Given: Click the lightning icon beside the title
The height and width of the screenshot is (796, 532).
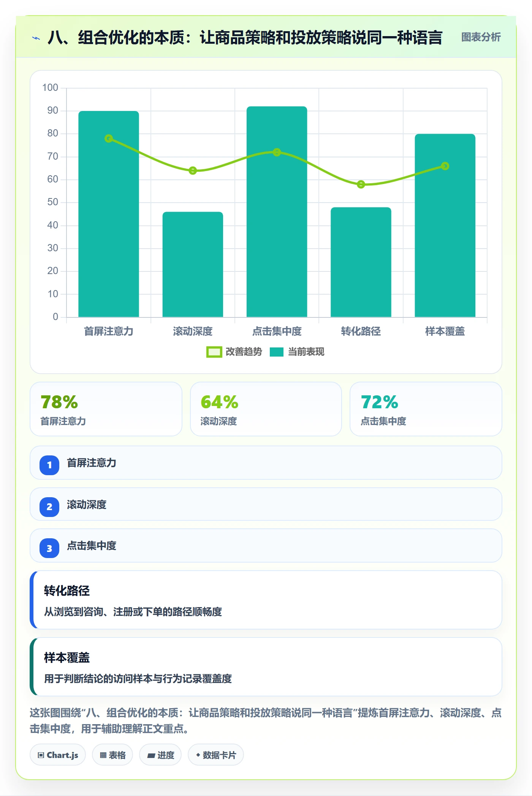Looking at the screenshot, I should 36,38.
